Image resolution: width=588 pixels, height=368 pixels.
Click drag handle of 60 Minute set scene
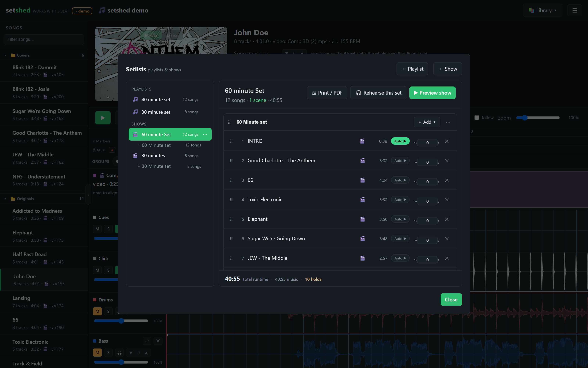[x=229, y=122]
